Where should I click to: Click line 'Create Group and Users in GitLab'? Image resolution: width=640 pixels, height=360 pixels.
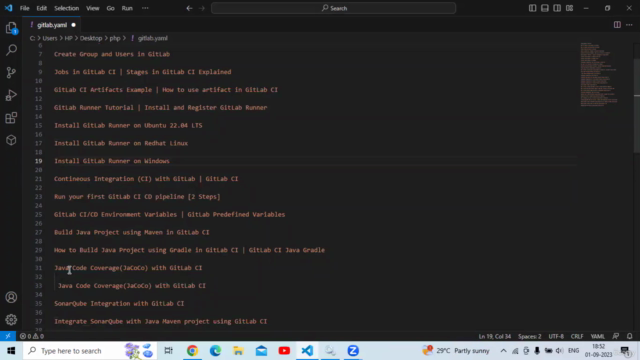click(x=112, y=54)
